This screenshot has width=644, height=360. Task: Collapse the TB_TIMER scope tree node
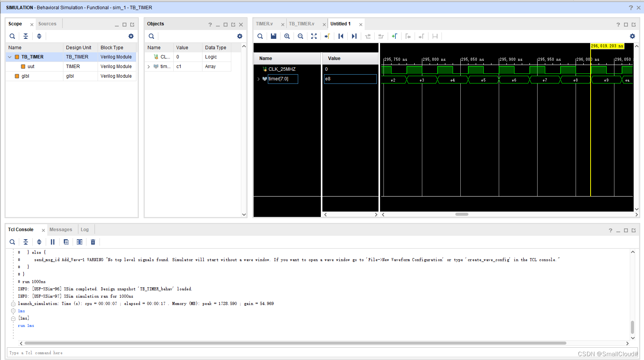coord(10,57)
